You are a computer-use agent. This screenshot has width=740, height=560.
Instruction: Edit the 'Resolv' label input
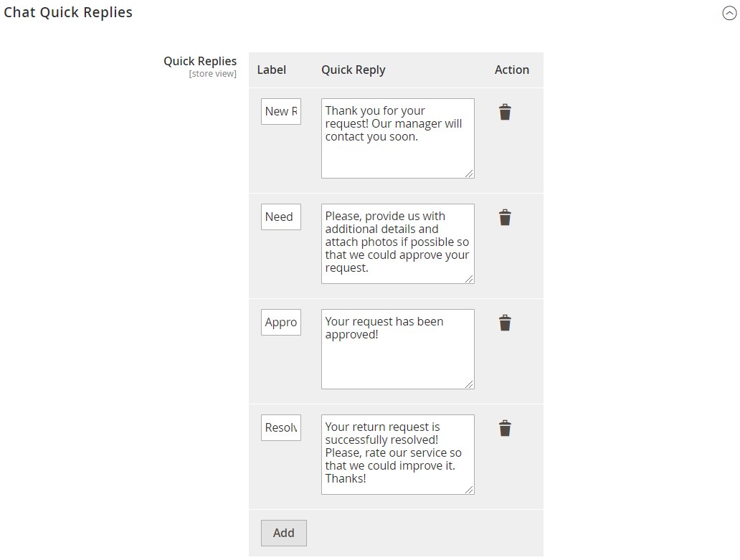point(281,427)
